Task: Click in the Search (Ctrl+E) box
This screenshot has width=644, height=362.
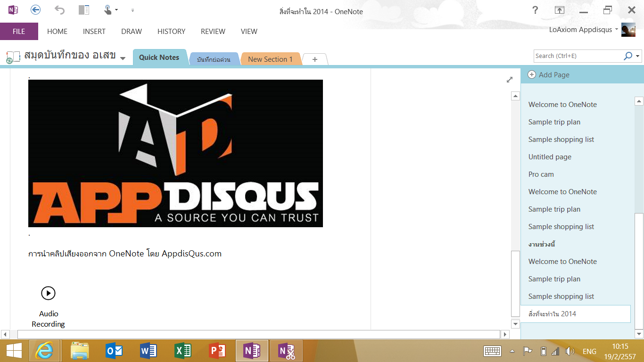Action: click(x=578, y=56)
